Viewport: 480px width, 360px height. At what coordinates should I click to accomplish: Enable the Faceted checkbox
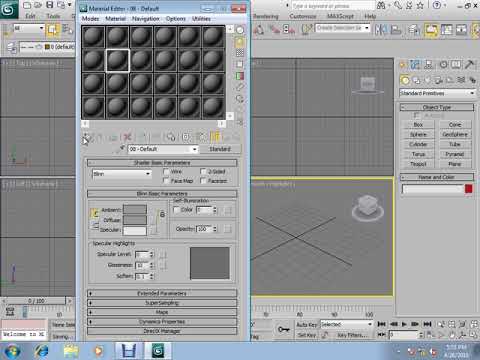coord(203,181)
